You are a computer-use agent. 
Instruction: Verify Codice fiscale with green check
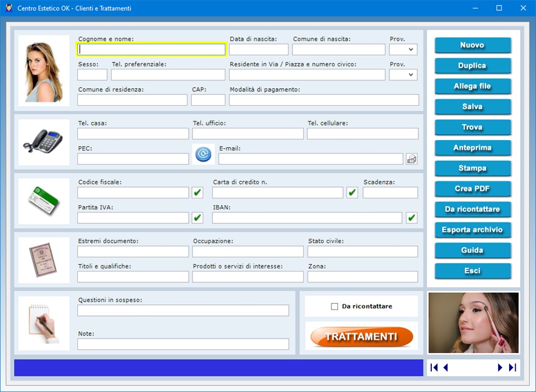[x=197, y=192]
